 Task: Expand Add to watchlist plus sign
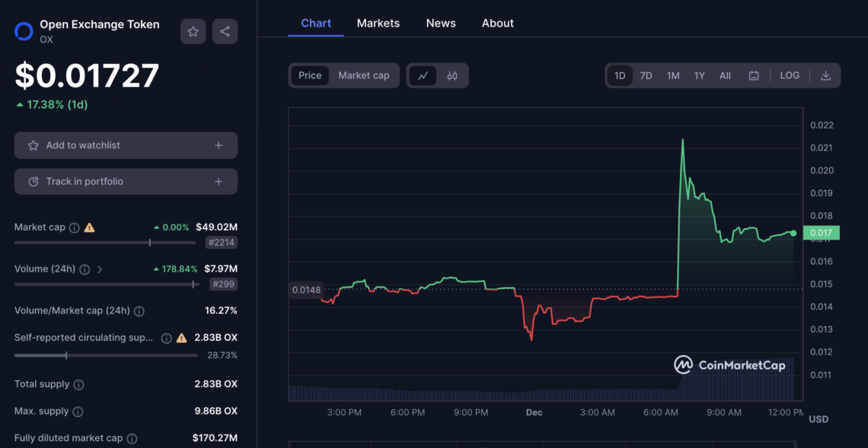click(x=219, y=145)
